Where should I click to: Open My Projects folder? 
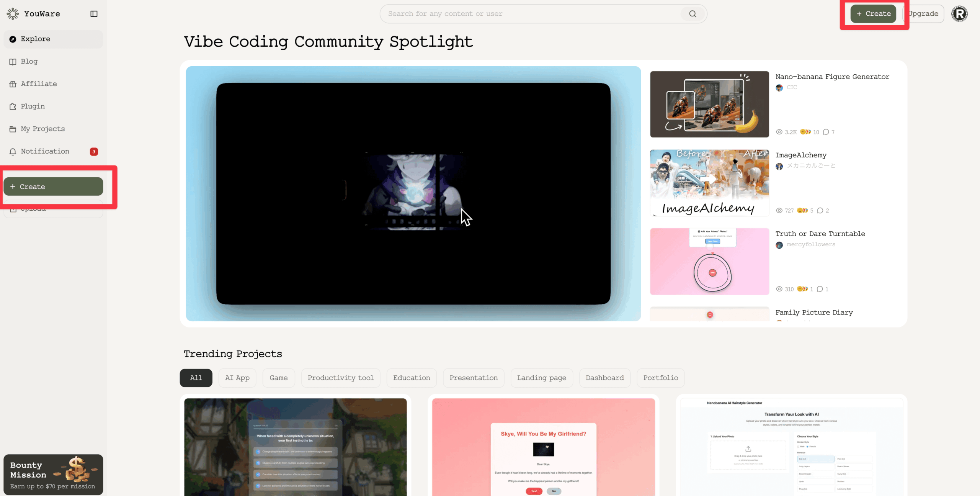click(x=42, y=129)
